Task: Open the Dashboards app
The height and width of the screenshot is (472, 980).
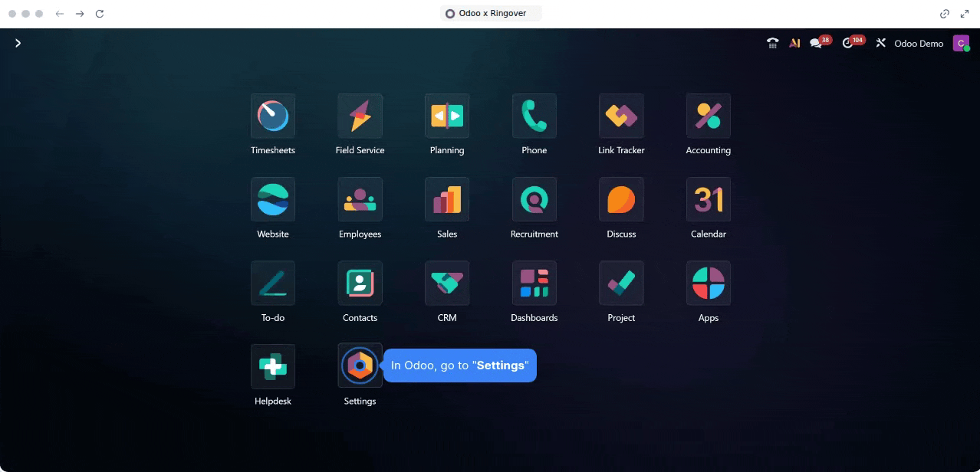Action: [534, 283]
